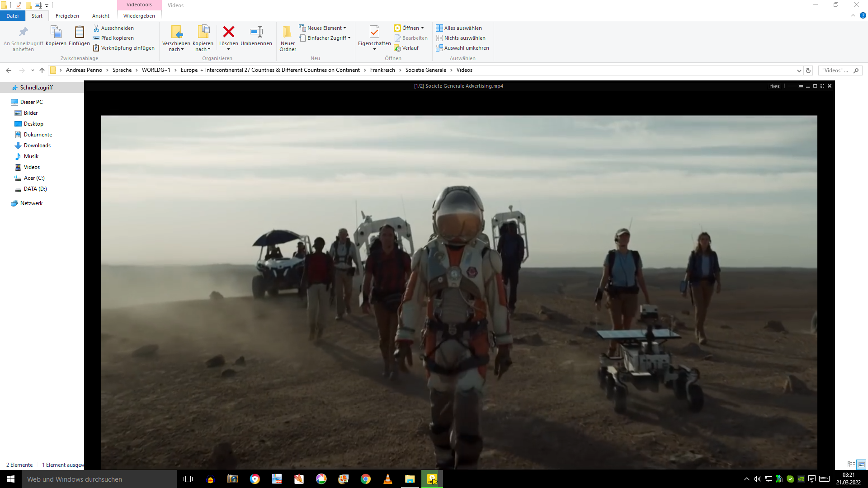The height and width of the screenshot is (488, 868).
Task: Select the Videotools contextual tab
Action: click(139, 5)
